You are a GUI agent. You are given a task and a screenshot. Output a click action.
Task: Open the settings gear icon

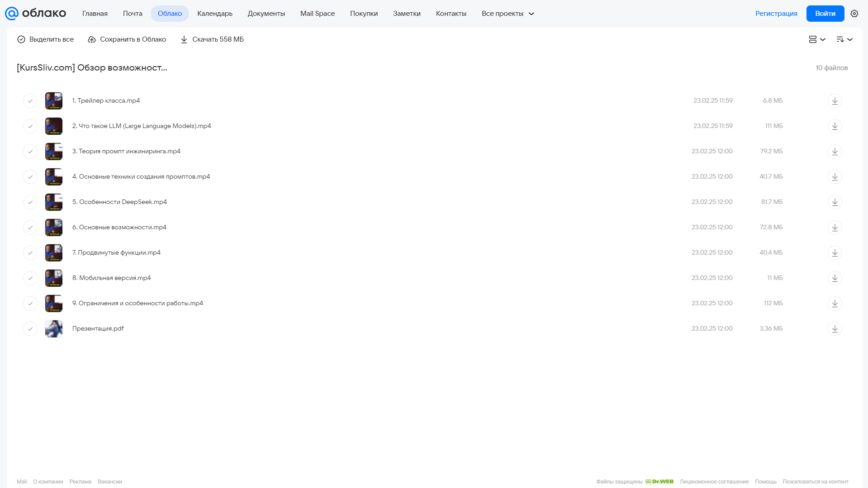tap(854, 14)
